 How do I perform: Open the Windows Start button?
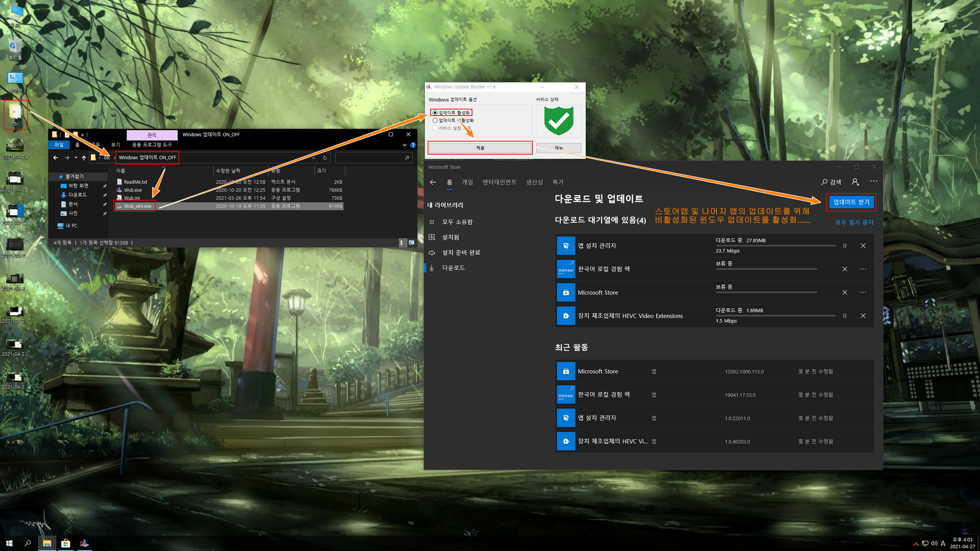pyautogui.click(x=9, y=543)
